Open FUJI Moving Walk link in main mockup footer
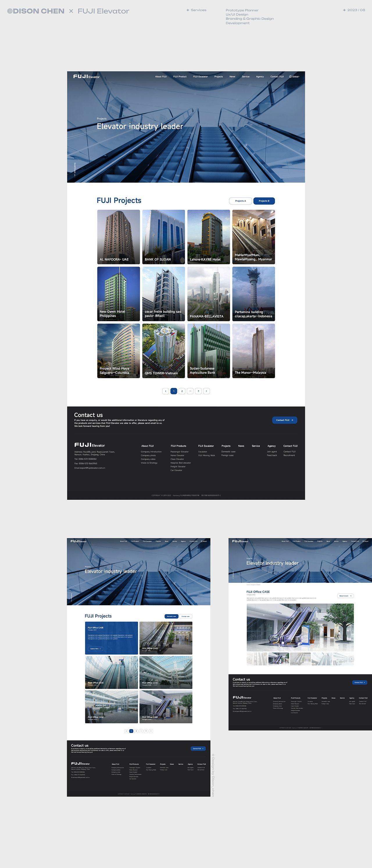The width and height of the screenshot is (372, 868). 206,455
